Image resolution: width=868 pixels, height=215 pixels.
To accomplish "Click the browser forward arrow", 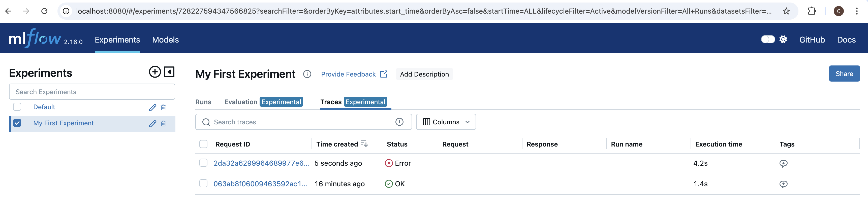I will tap(26, 11).
